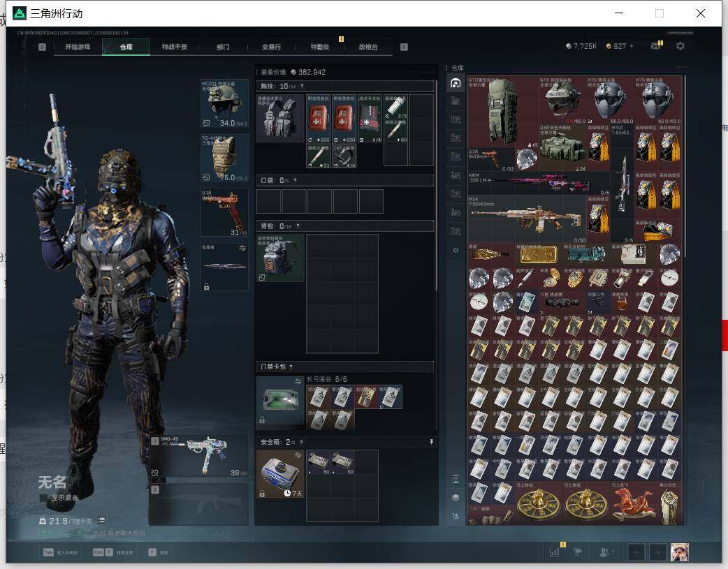Click the 胸挂 help question mark
This screenshot has height=569, width=728.
[303, 87]
